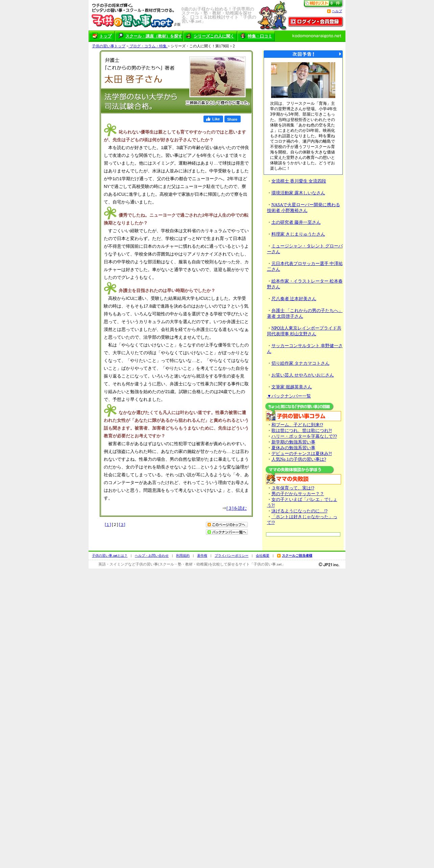434x868 pixels.
Task: Expand ▼バックナンバー一覧 in sidebar
Action: click(289, 396)
